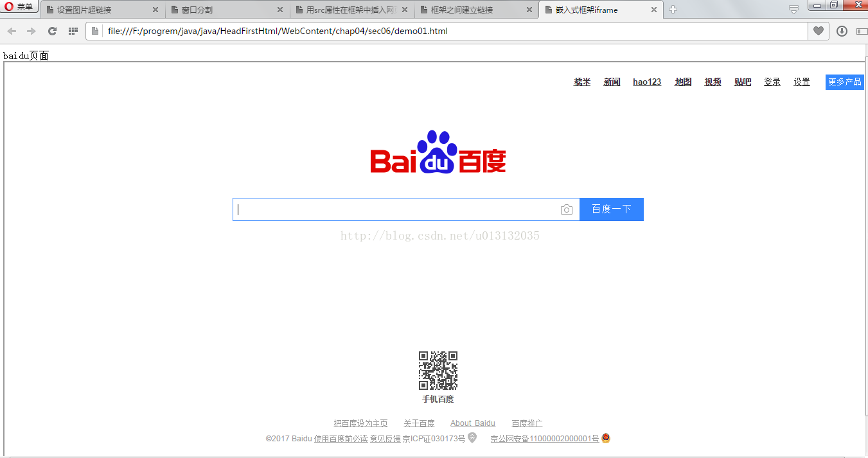Image resolution: width=868 pixels, height=458 pixels.
Task: Go back with the back arrow
Action: (x=12, y=31)
